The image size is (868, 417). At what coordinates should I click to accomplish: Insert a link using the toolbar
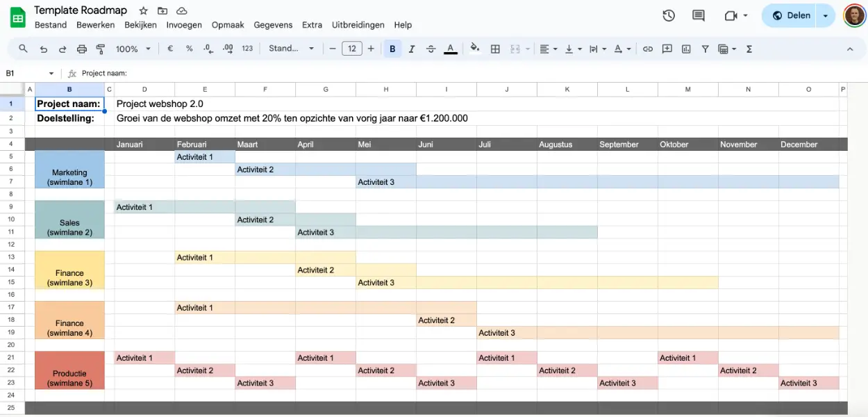647,49
